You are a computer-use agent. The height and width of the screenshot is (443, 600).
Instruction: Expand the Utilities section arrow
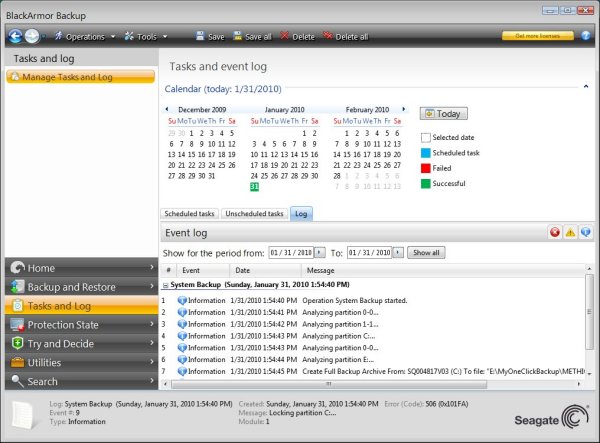point(152,361)
